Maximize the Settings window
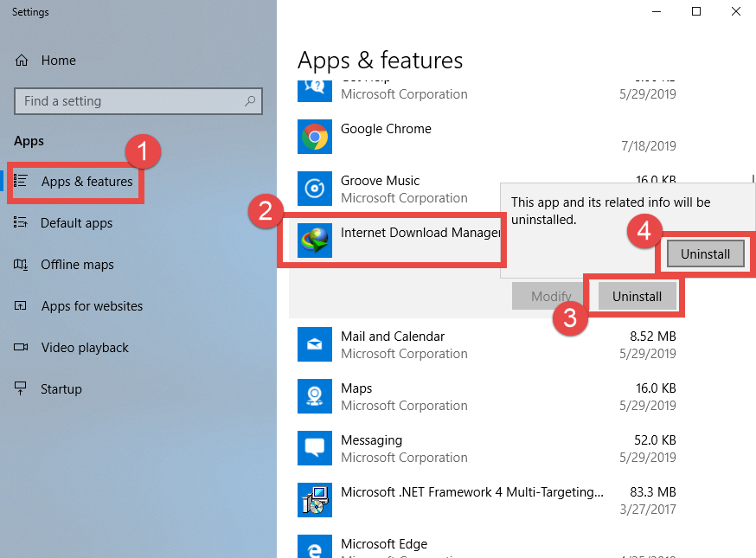Viewport: 756px width, 558px height. [x=696, y=11]
